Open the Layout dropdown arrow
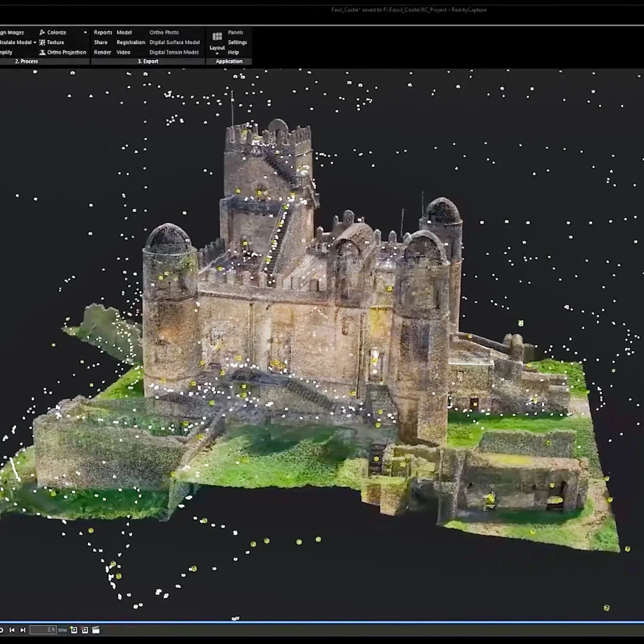This screenshot has height=644, width=644. (x=217, y=54)
